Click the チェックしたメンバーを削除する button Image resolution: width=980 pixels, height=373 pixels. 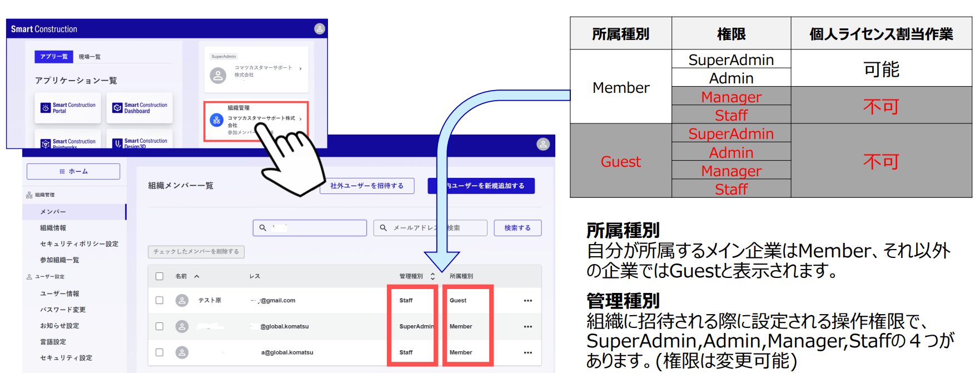coord(196,252)
